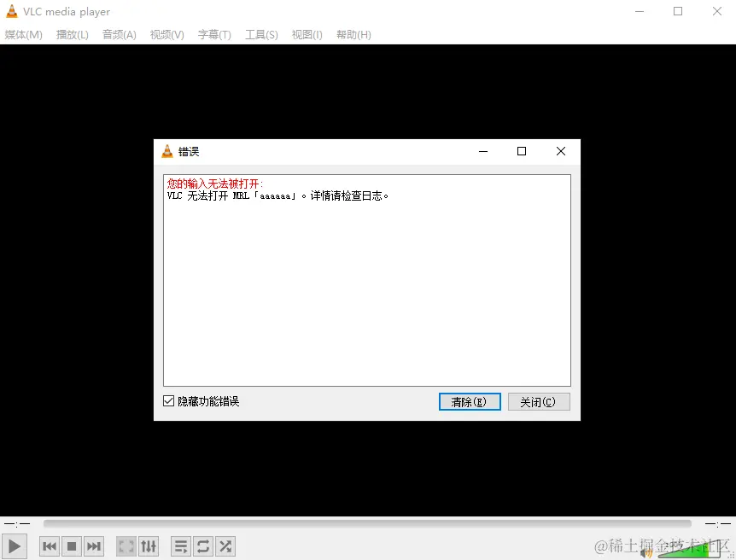Maximize the 错误 dialog window
Viewport: 736px width, 560px height.
pos(522,151)
